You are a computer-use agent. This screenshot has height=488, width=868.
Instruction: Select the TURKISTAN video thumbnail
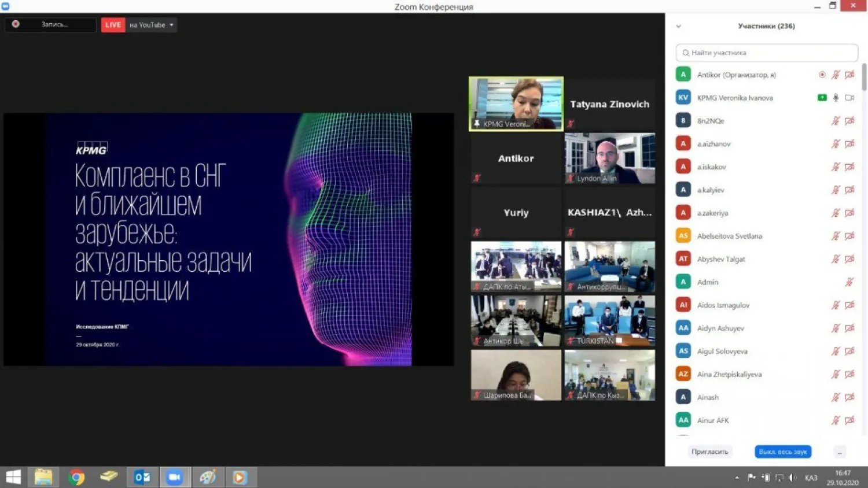(x=610, y=321)
